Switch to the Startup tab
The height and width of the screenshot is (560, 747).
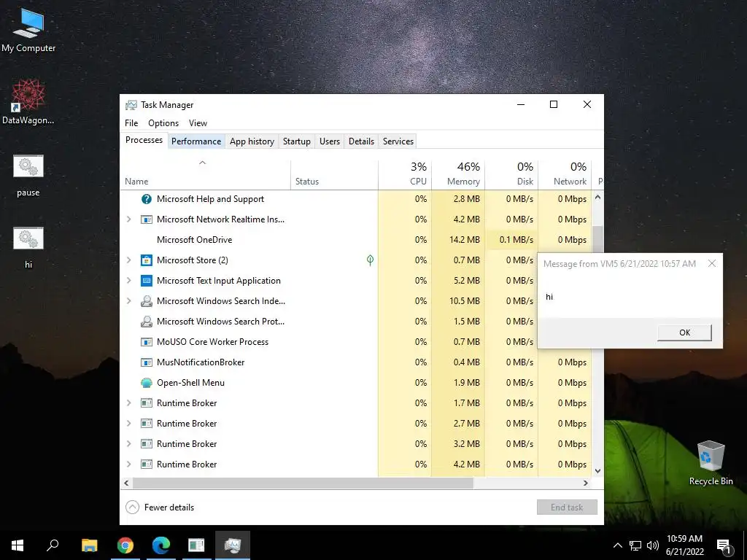pyautogui.click(x=296, y=141)
